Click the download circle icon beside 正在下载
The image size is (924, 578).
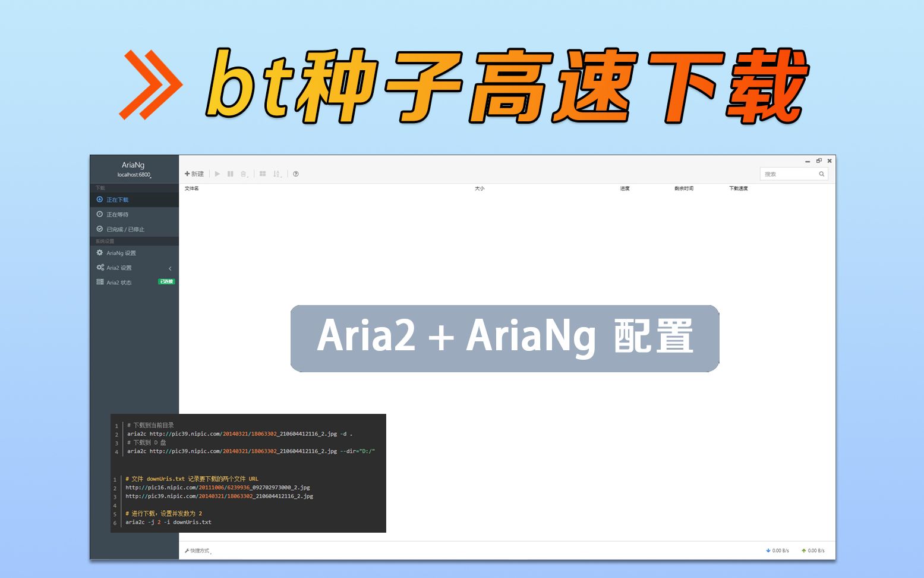coord(100,199)
